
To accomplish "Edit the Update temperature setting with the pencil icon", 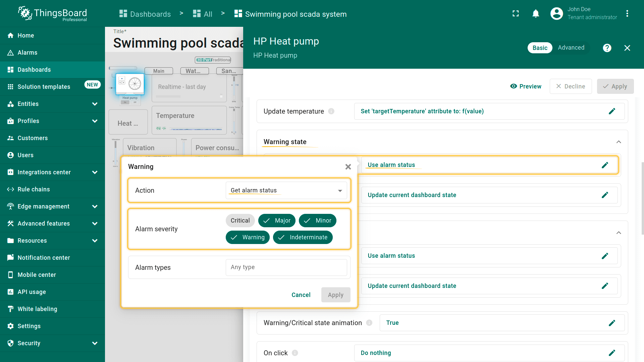I will (x=612, y=111).
